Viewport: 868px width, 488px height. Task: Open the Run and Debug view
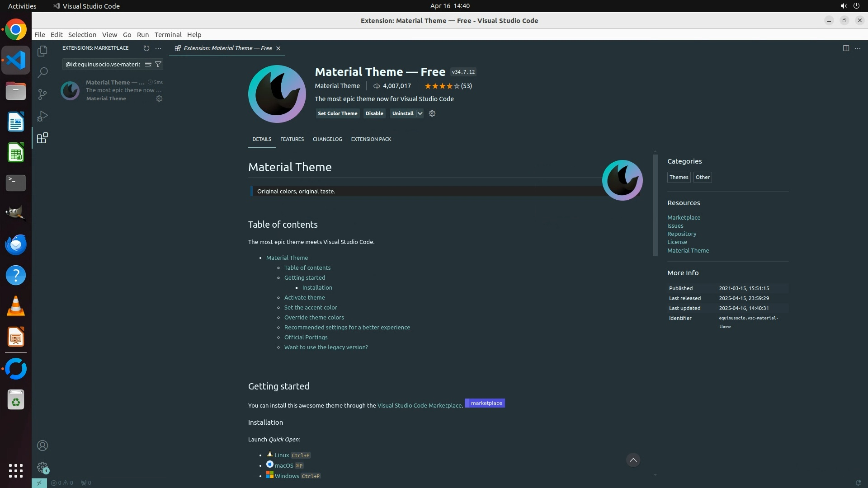42,116
